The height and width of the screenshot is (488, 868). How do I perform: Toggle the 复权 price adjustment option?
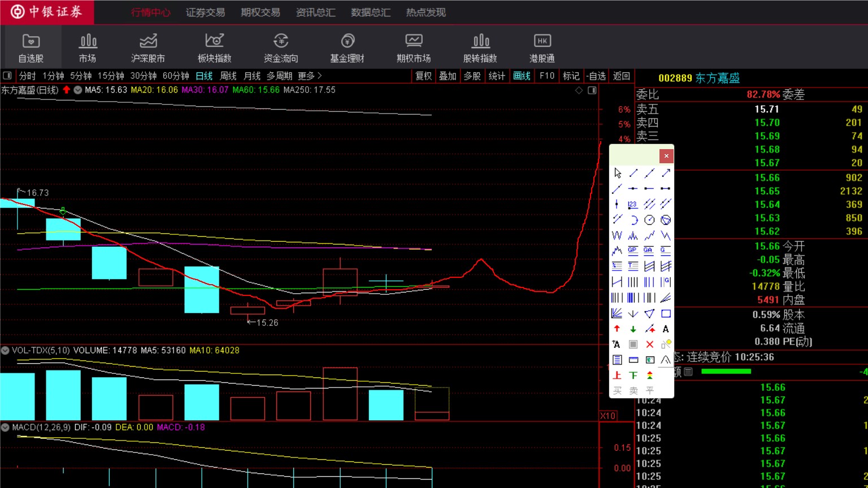coord(423,76)
